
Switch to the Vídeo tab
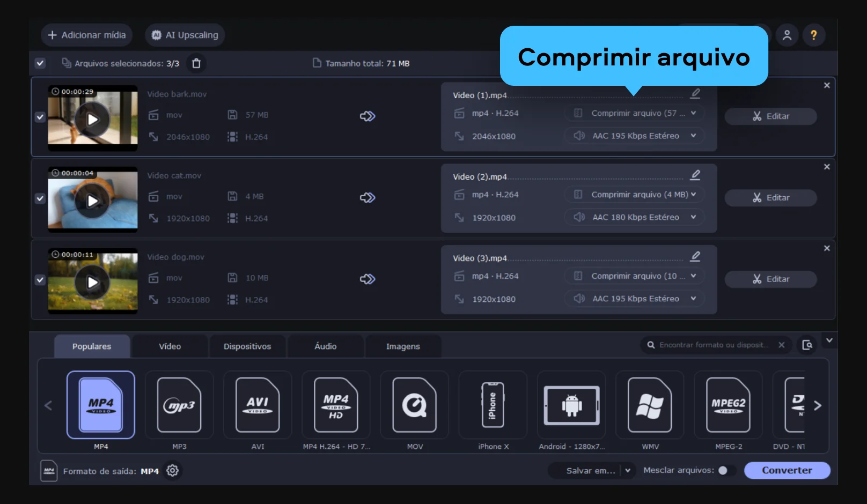(170, 346)
